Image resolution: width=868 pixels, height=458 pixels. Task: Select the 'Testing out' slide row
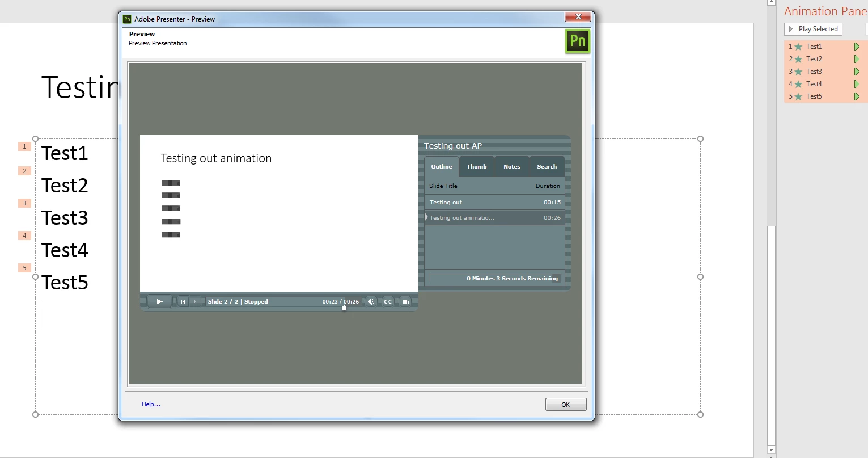[x=494, y=203]
